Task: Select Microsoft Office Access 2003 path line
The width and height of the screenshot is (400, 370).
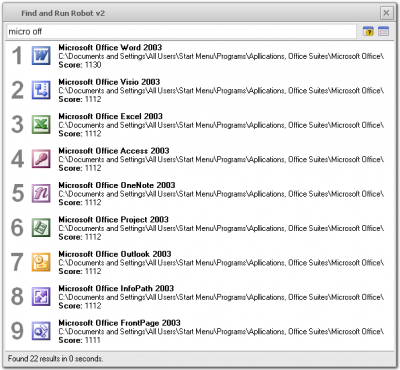Action: pos(221,160)
